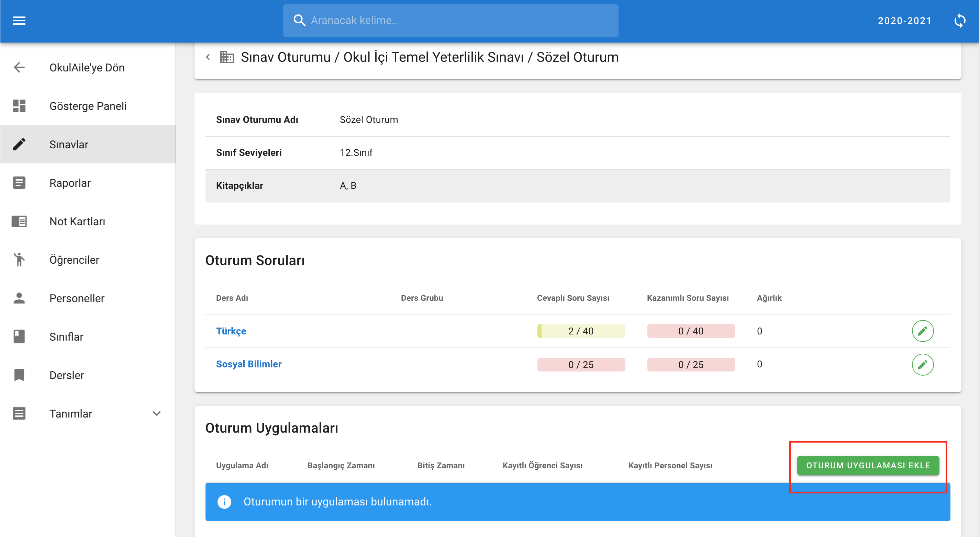Viewport: 980px width, 537px height.
Task: Click Oturum Uygulaması Ekle button
Action: (868, 466)
